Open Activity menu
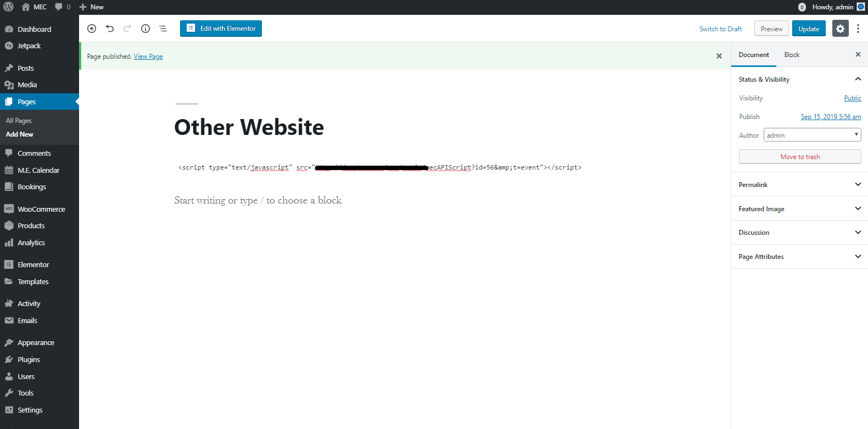 coord(40,304)
